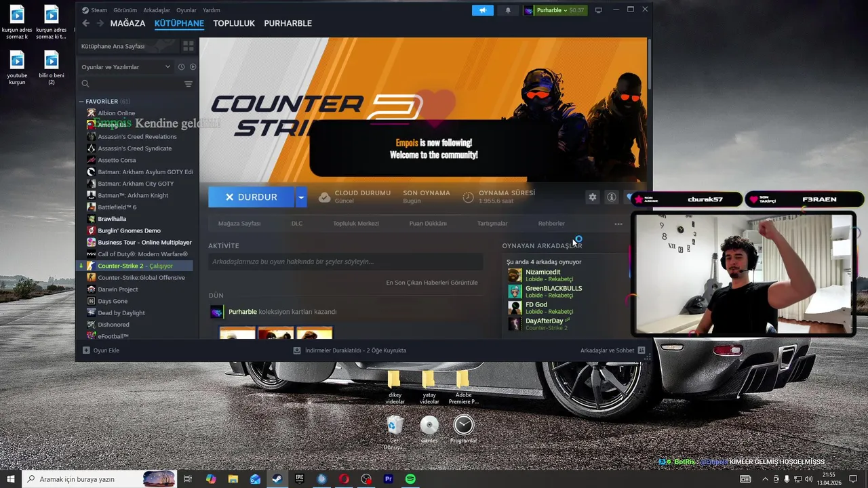Open Spotify from the taskbar
This screenshot has height=488, width=868.
coord(410,479)
